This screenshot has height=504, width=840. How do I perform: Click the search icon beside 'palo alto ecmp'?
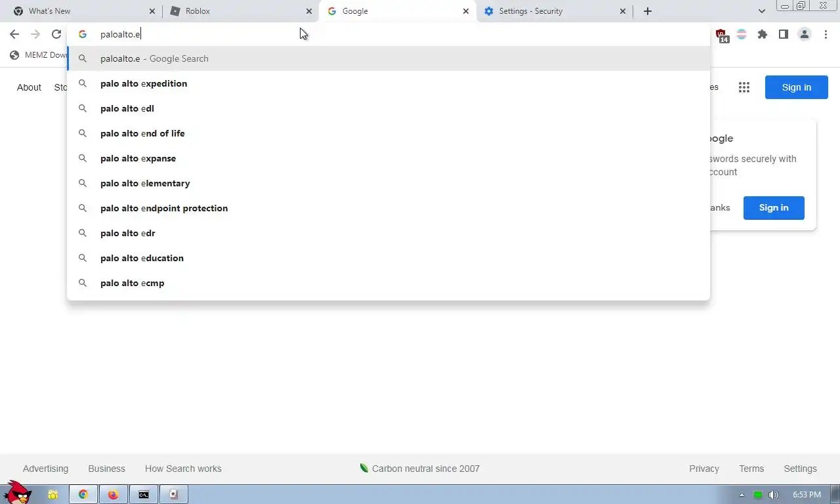(83, 283)
